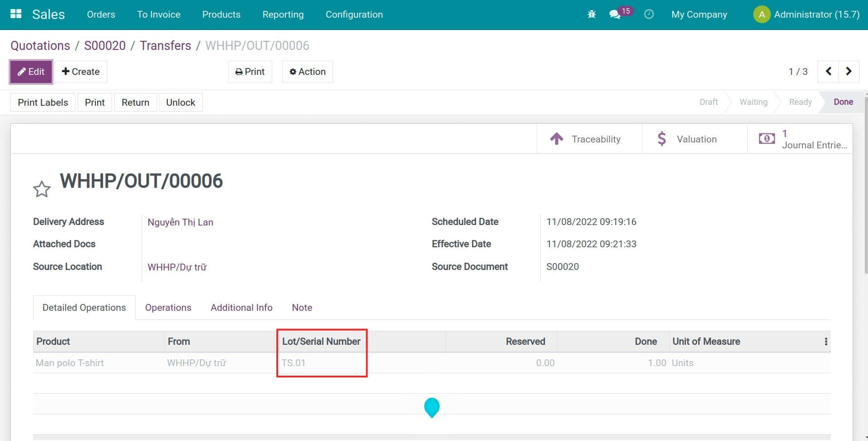The width and height of the screenshot is (868, 441).
Task: Expand the Action dropdown
Action: (x=307, y=72)
